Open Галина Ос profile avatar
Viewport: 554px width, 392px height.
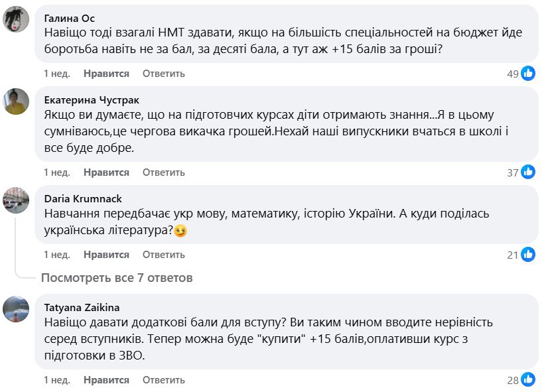(x=16, y=19)
